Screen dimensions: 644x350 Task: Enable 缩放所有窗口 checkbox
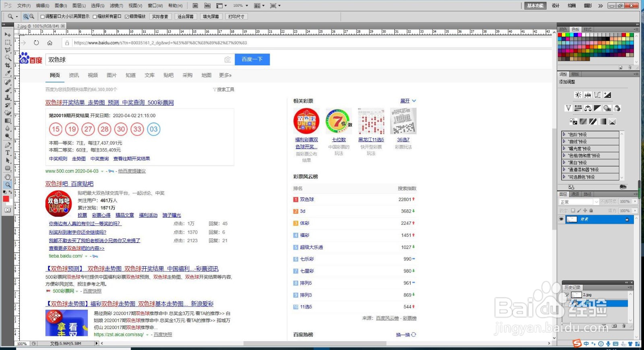(x=95, y=17)
